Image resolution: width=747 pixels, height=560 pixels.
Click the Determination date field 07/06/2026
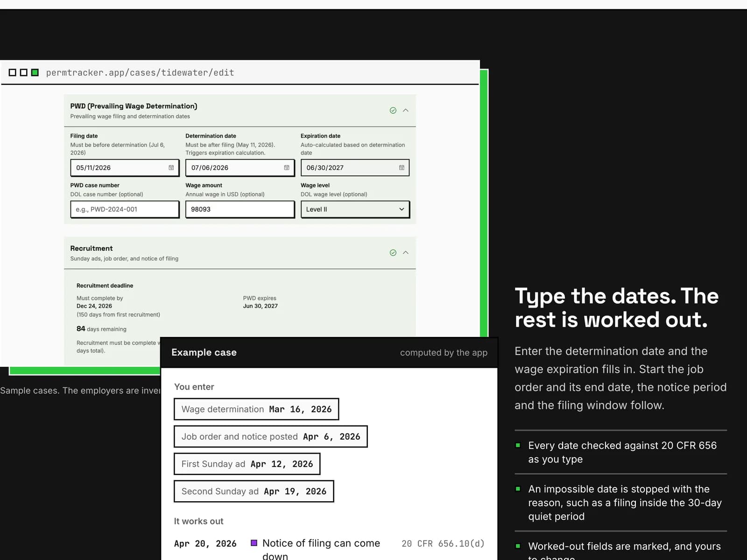tap(240, 168)
